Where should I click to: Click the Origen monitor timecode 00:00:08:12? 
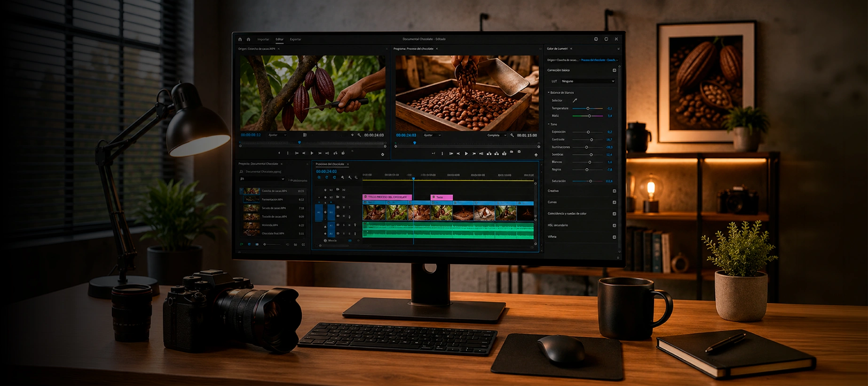point(251,135)
